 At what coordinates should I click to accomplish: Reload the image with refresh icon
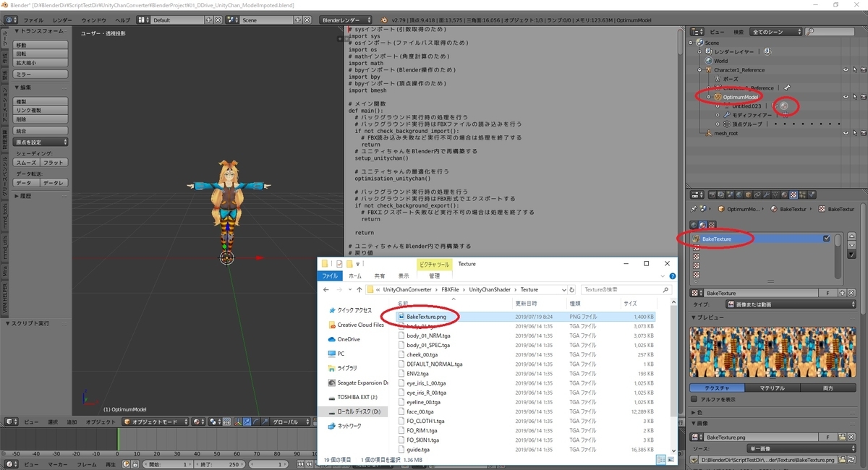[x=851, y=460]
